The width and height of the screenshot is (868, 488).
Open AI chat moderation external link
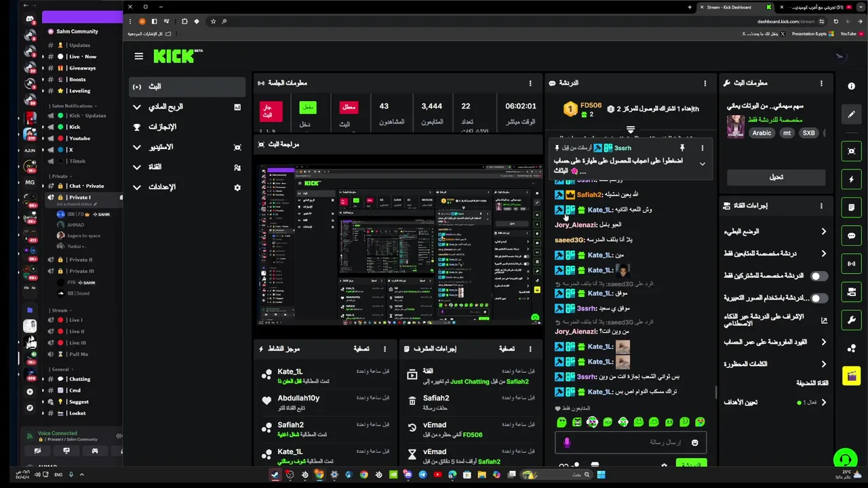pyautogui.click(x=824, y=321)
